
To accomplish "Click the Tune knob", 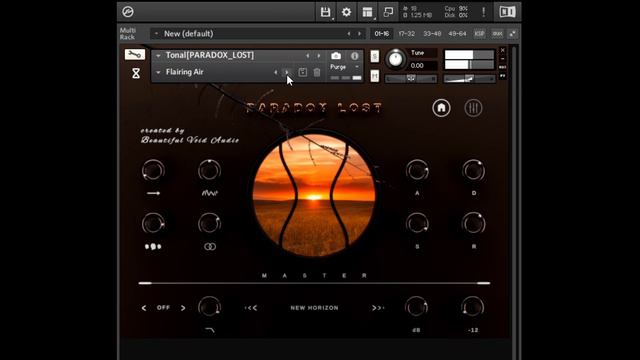I will click(395, 59).
